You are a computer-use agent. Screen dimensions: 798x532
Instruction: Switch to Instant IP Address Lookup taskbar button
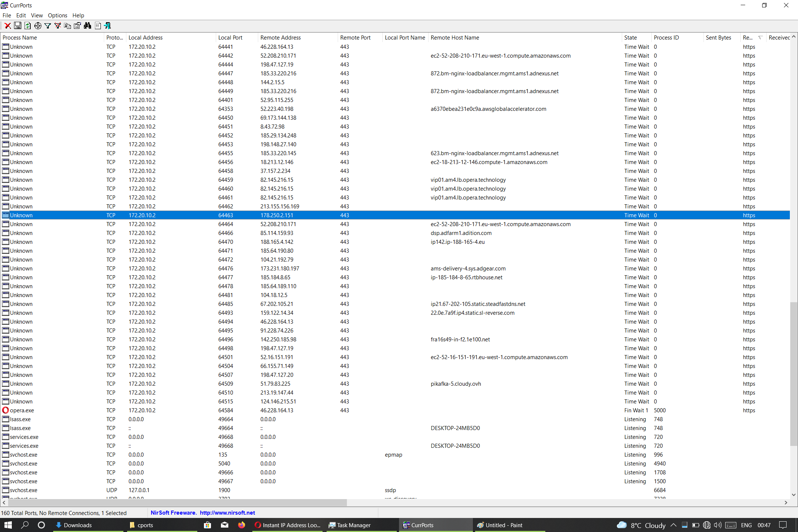click(287, 525)
